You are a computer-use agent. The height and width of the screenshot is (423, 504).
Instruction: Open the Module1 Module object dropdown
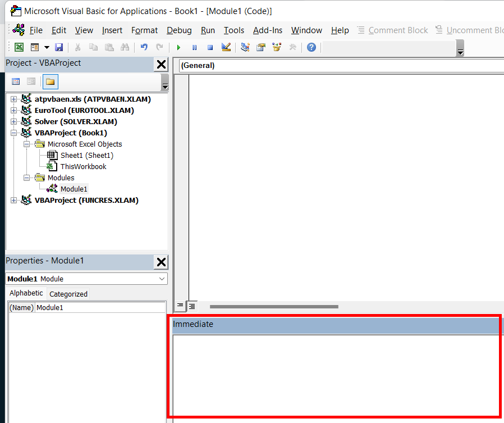[x=162, y=279]
